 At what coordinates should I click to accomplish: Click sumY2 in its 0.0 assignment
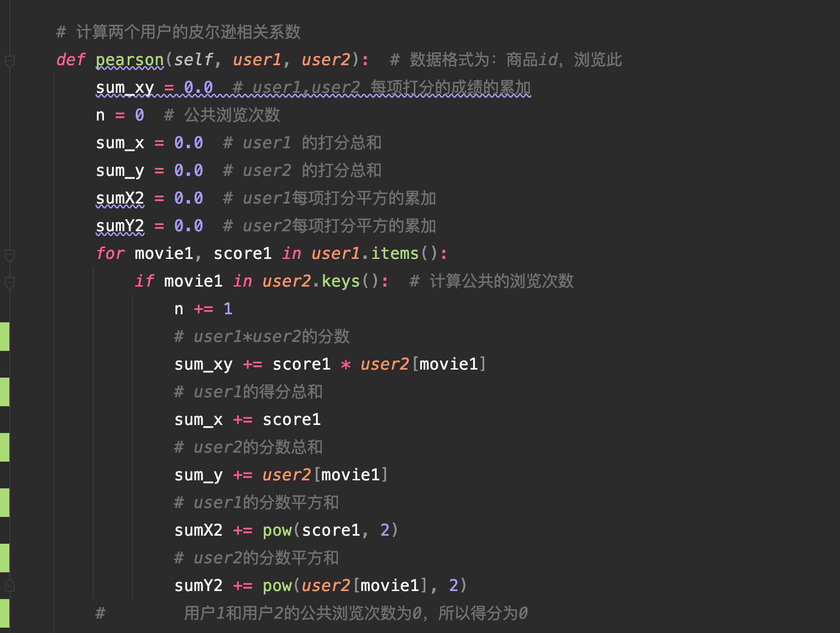pos(120,226)
